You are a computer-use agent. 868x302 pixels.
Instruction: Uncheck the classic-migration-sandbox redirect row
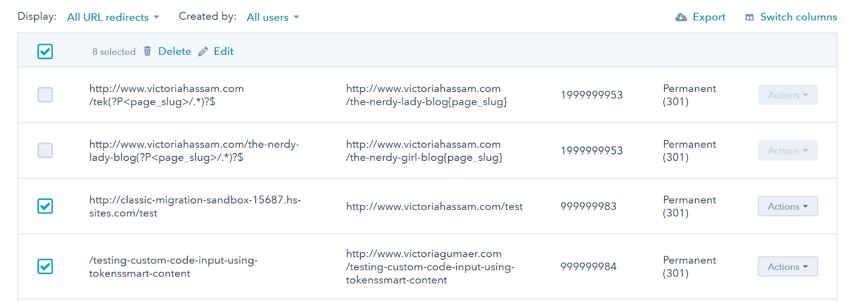pyautogui.click(x=45, y=206)
